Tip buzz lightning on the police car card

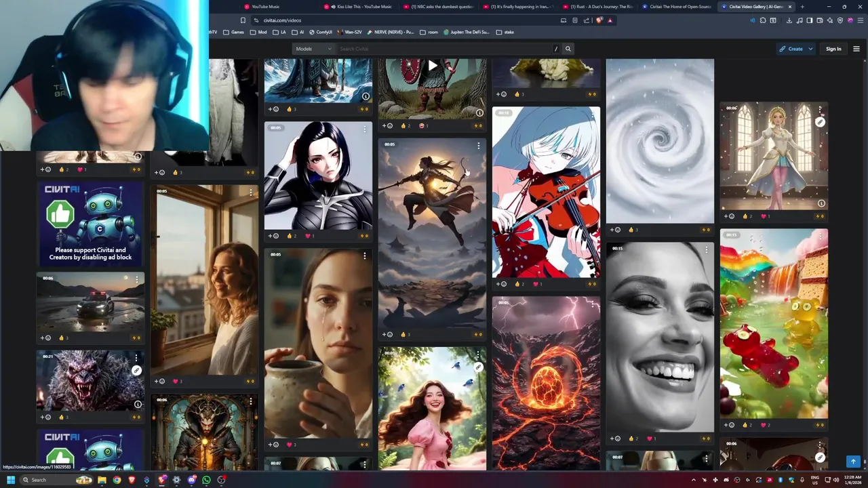click(136, 338)
